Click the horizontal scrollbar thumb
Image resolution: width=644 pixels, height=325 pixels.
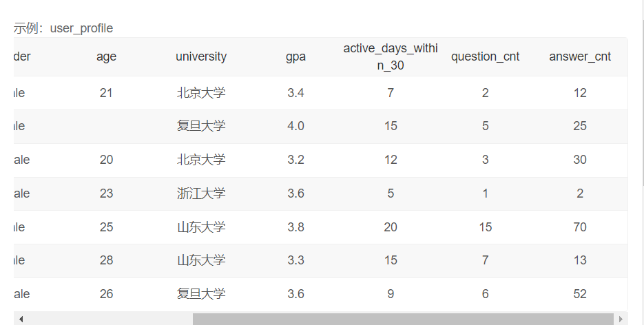tap(402, 319)
